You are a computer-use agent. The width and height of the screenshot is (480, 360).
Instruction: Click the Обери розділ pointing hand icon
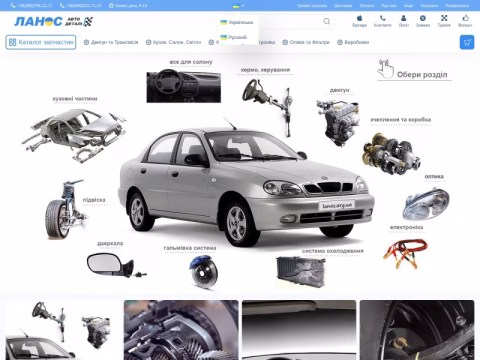tap(386, 69)
